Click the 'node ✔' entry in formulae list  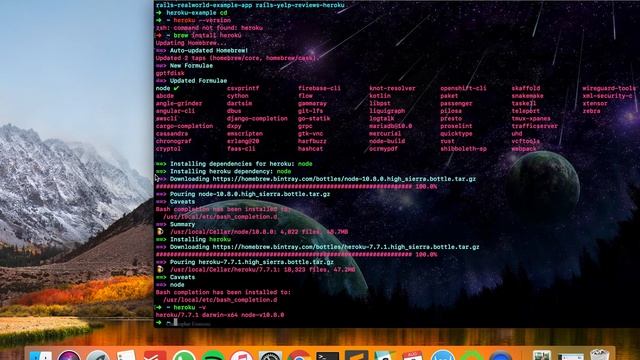(x=167, y=88)
